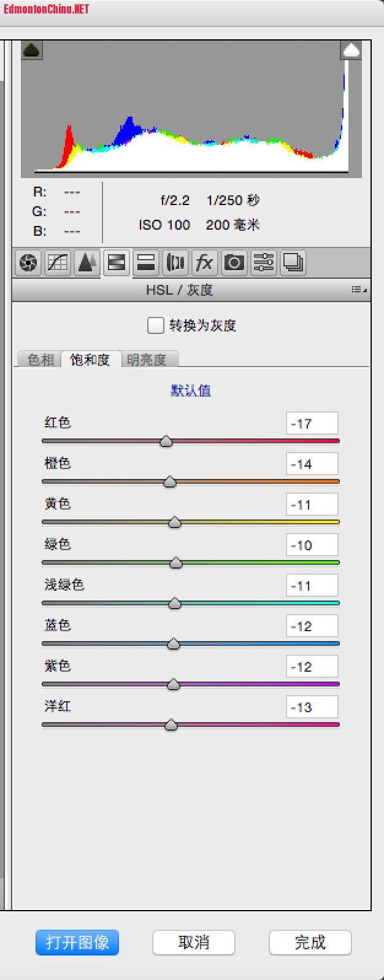Viewport: 384px width, 980px height.
Task: Open the Effects (fx) panel icon
Action: tap(204, 263)
